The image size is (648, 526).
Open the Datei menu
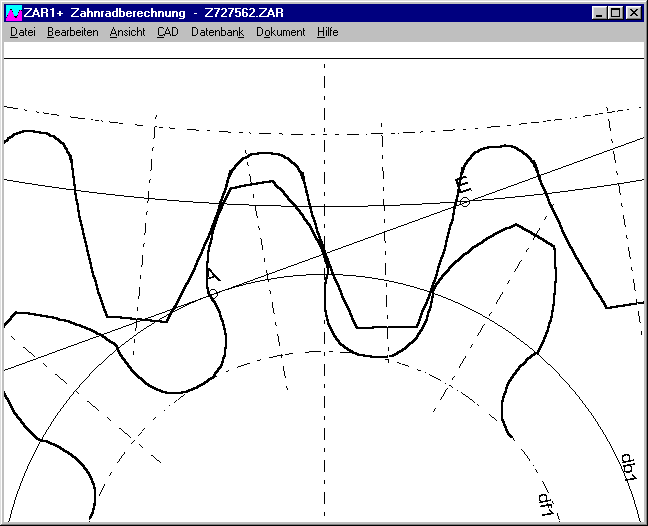[22, 32]
